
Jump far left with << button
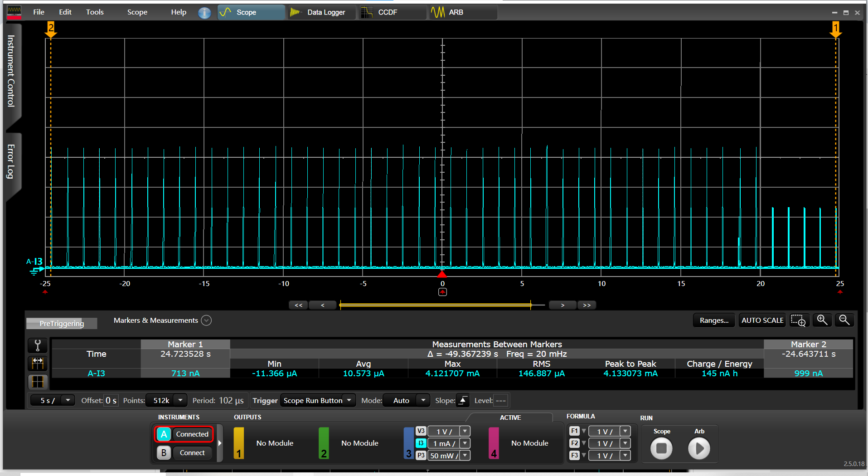298,305
